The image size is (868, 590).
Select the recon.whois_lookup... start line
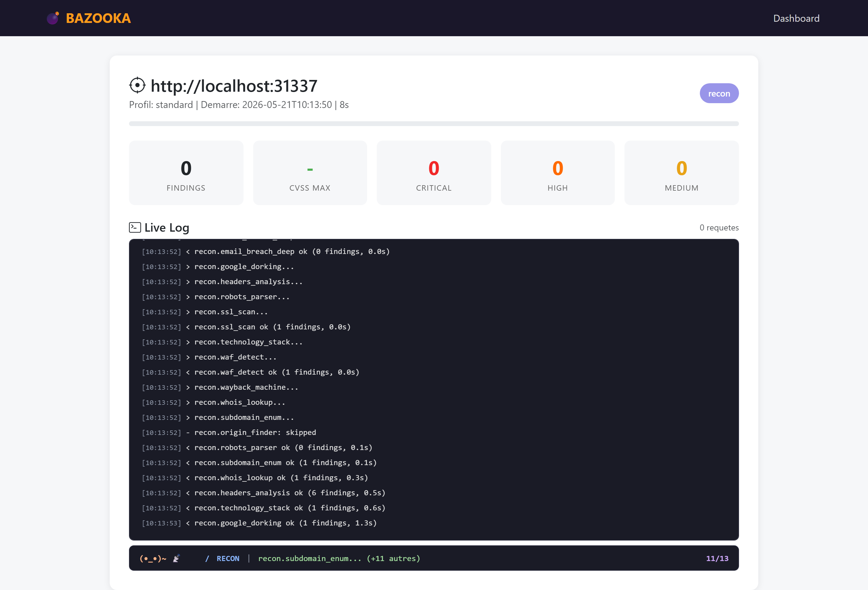click(213, 402)
